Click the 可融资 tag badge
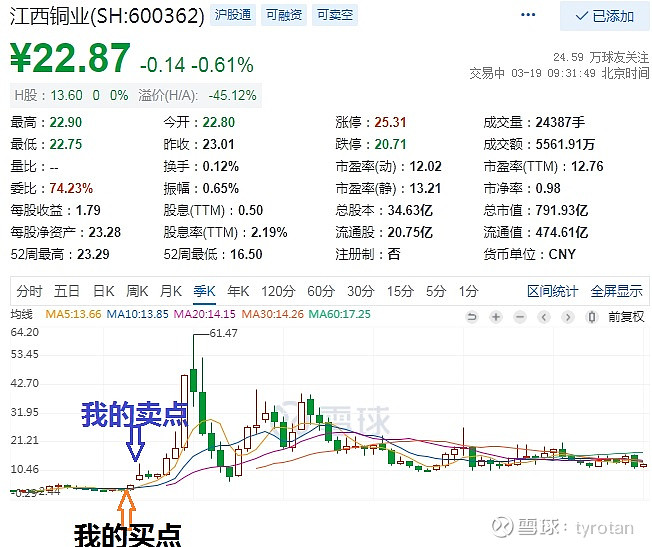 pos(284,16)
